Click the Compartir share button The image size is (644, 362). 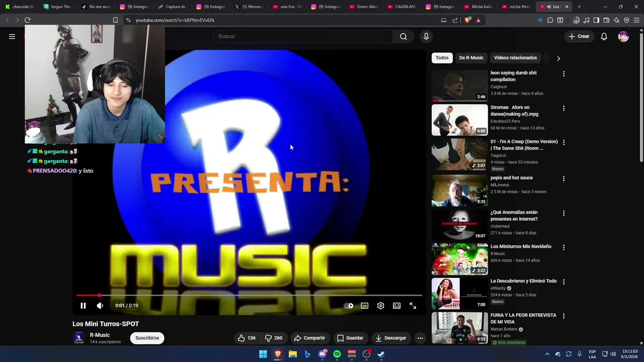309,338
